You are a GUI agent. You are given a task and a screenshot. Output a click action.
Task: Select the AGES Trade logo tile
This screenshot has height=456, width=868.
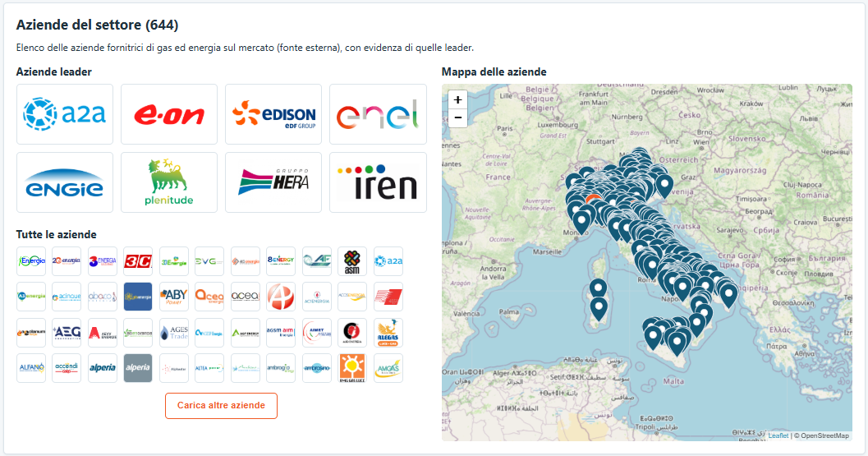tap(174, 333)
